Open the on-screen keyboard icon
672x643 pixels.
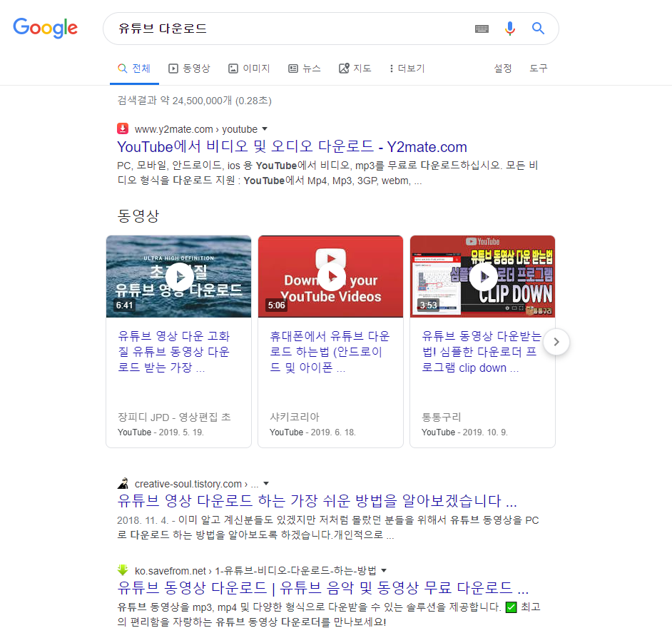pos(482,29)
